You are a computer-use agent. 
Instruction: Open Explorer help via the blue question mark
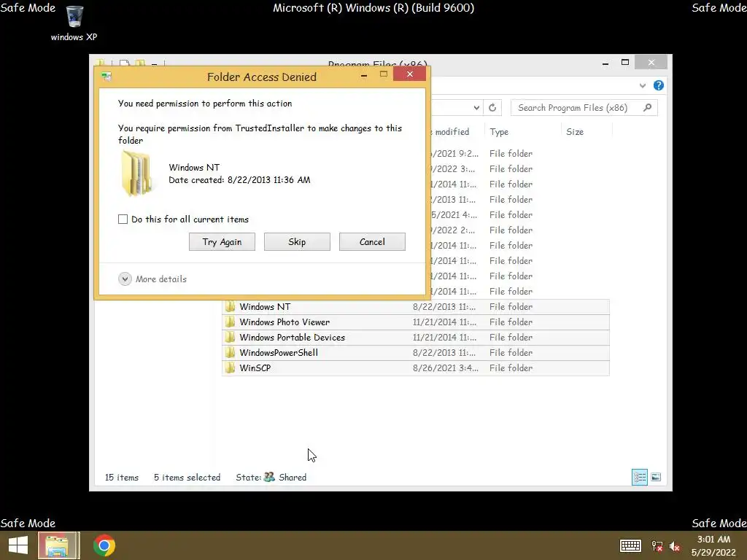[659, 85]
